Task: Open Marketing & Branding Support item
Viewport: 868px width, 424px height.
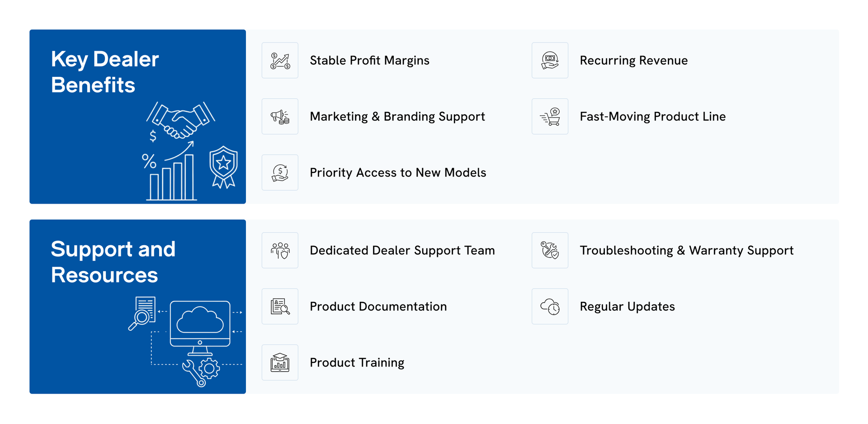Action: [397, 117]
